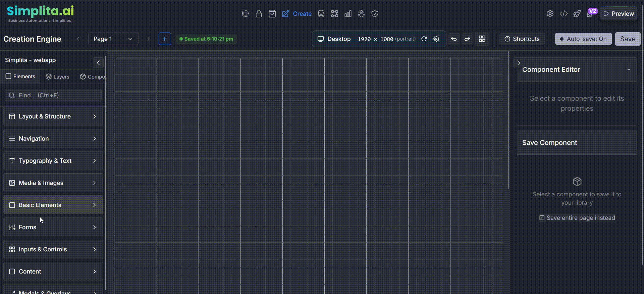Open the database icon in top navigation

pyautogui.click(x=321, y=14)
